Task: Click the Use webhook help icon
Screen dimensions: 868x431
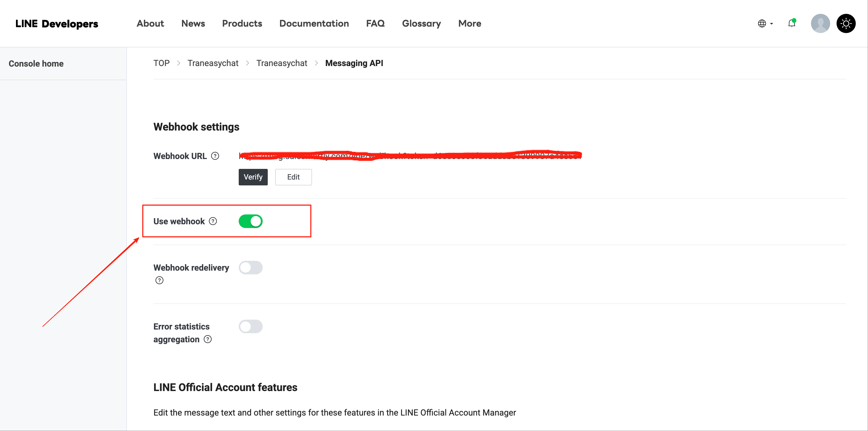Action: (213, 221)
